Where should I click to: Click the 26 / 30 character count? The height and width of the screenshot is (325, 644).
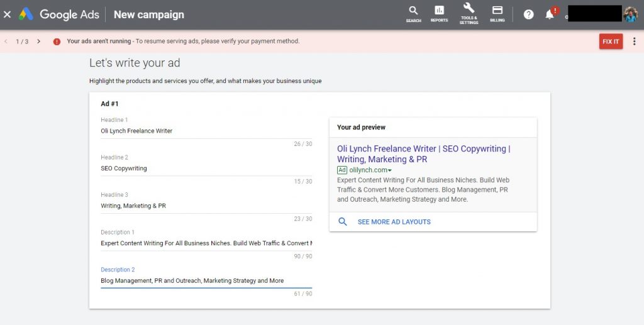(x=303, y=144)
